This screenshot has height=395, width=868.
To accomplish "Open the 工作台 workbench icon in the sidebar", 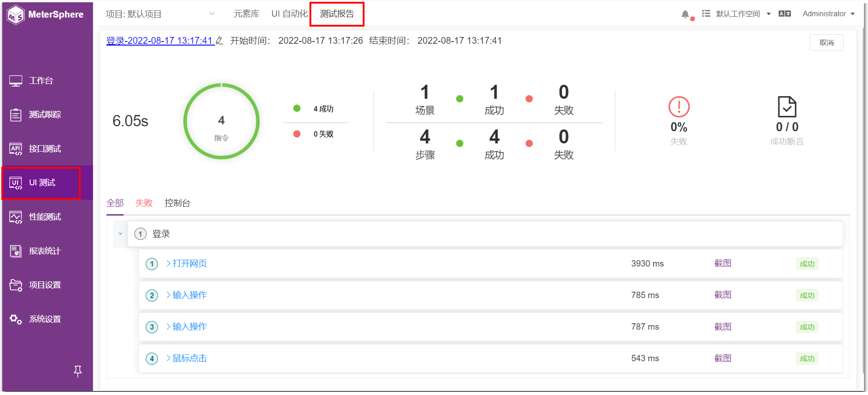I will [x=16, y=81].
